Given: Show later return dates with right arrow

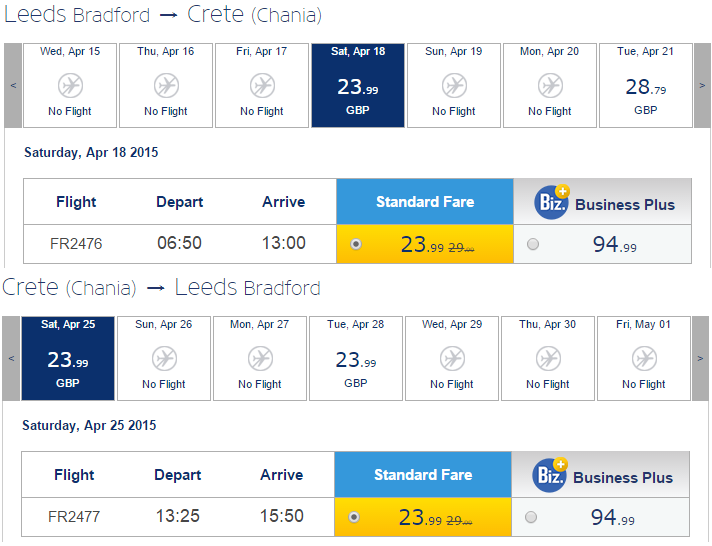Looking at the screenshot, I should 700,358.
